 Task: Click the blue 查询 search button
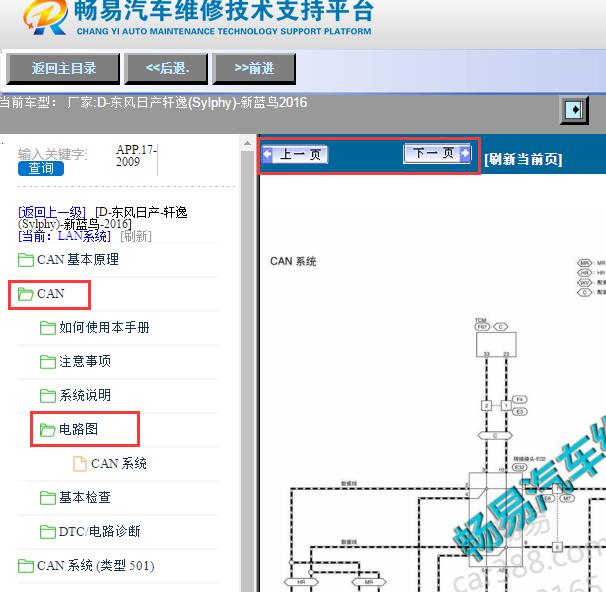(41, 168)
